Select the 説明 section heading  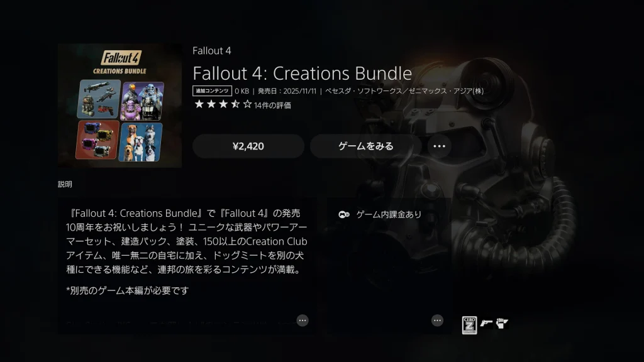[x=65, y=184]
